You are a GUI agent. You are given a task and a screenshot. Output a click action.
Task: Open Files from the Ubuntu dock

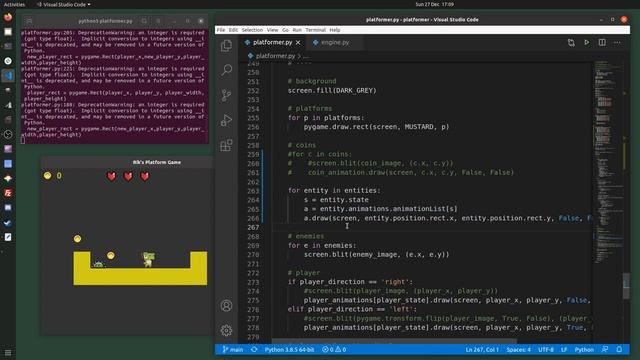8,32
